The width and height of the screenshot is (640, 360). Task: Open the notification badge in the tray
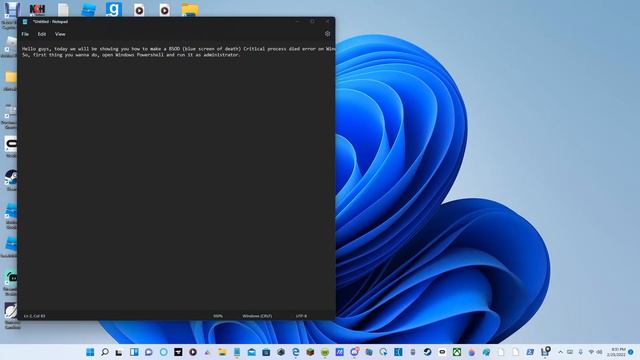pyautogui.click(x=631, y=352)
